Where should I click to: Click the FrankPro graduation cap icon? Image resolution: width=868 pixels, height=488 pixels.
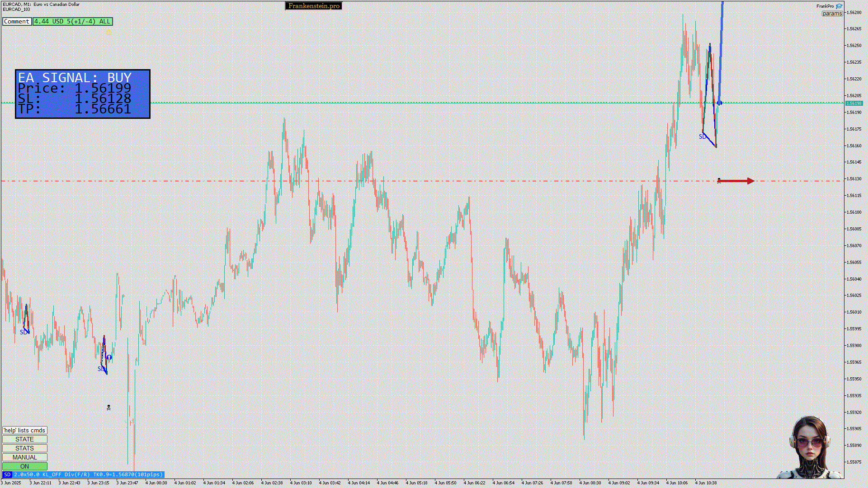pos(839,6)
